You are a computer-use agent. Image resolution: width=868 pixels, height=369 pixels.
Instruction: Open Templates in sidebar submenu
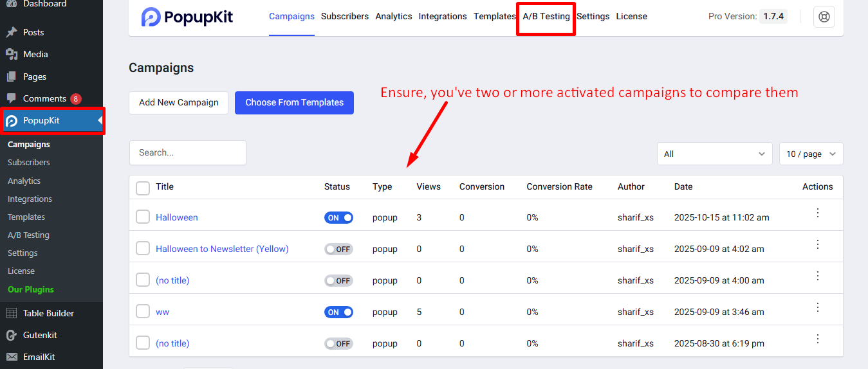(x=26, y=217)
